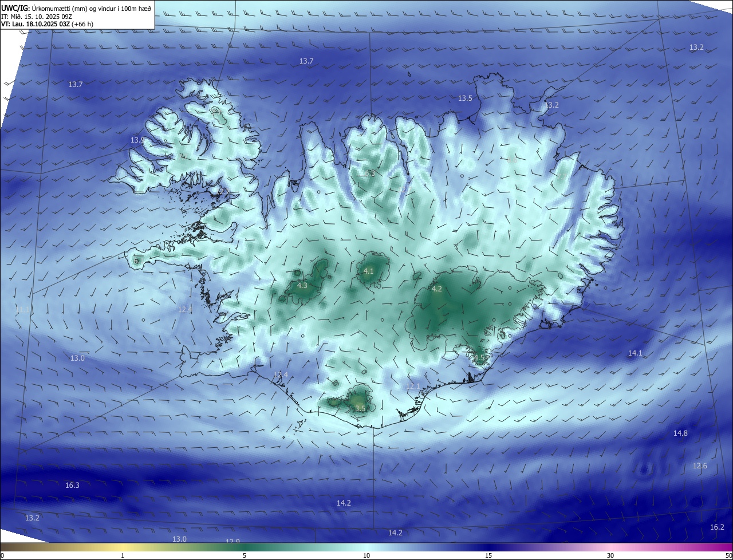
Task: Click the valid time line 'VT: Lau. 18.10.2025 03Z (+66 h)'
Action: [48, 24]
